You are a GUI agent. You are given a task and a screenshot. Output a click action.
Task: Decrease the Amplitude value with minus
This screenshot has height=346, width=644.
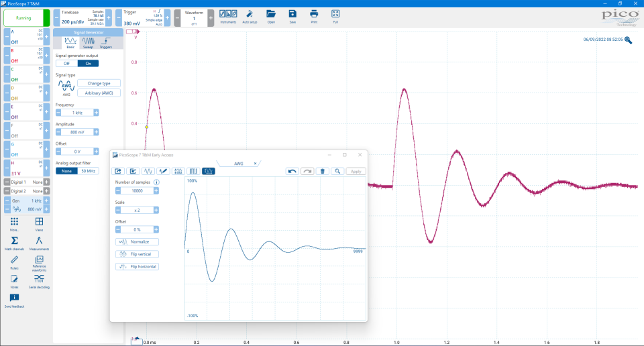pyautogui.click(x=58, y=132)
